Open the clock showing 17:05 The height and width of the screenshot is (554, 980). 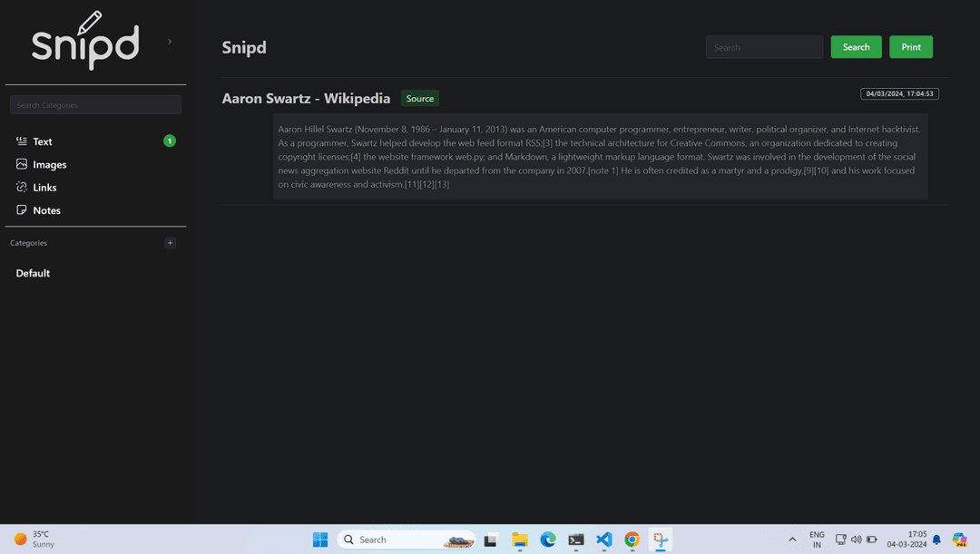906,539
